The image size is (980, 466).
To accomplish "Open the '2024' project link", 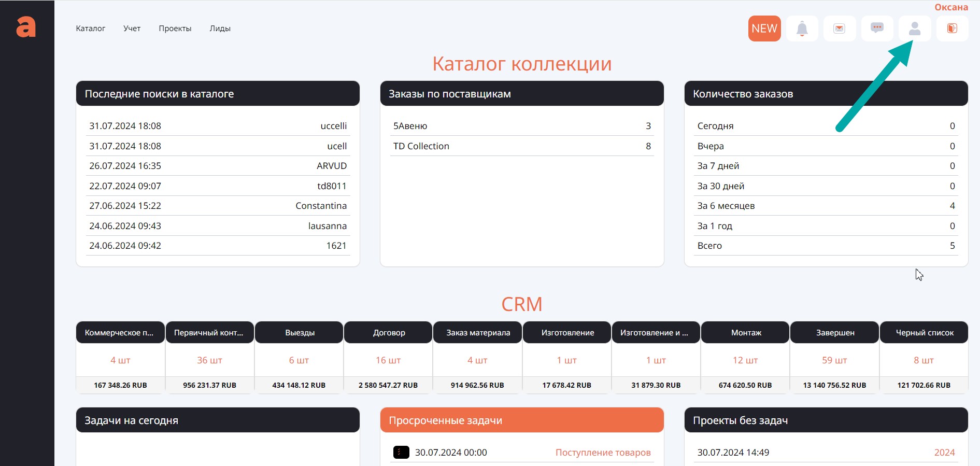I will [x=944, y=453].
